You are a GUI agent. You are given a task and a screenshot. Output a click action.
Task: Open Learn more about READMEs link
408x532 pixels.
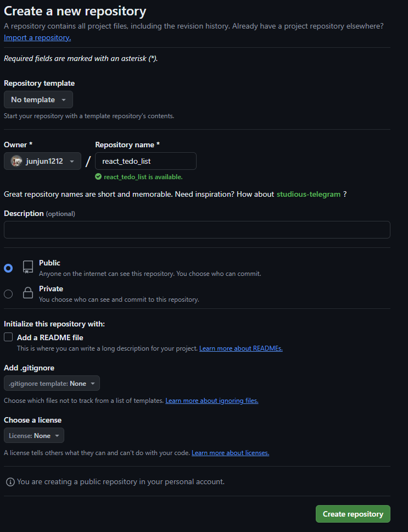241,348
